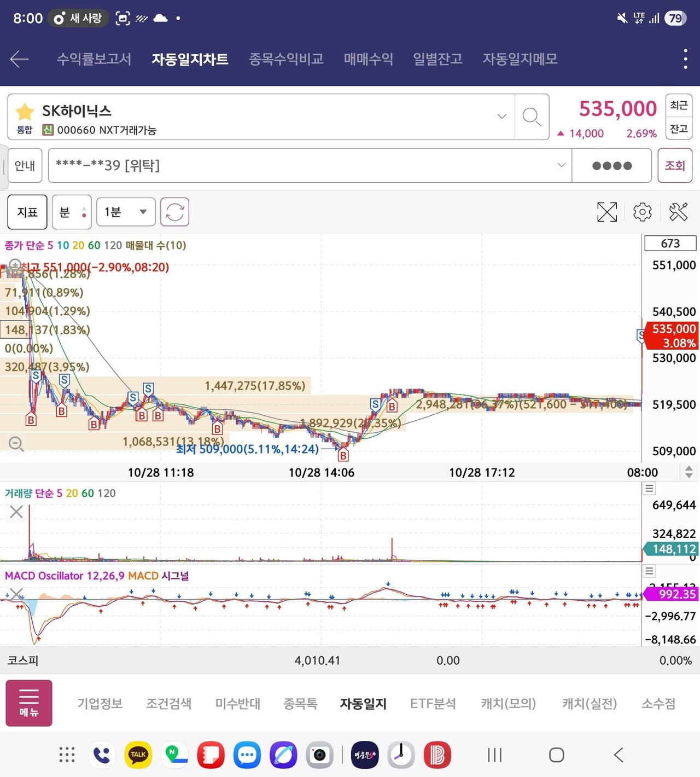Favorite SK하이닉스 with the star icon

(x=24, y=111)
